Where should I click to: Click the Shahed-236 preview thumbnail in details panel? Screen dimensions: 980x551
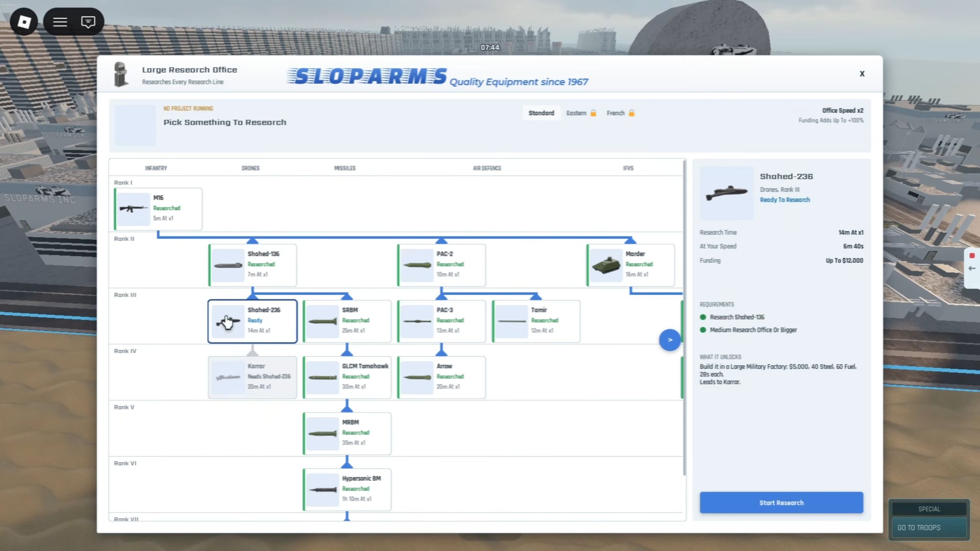point(727,193)
